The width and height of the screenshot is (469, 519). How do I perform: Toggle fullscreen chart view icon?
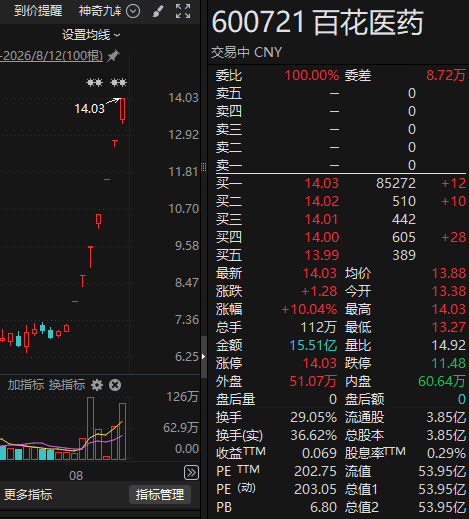tap(183, 11)
